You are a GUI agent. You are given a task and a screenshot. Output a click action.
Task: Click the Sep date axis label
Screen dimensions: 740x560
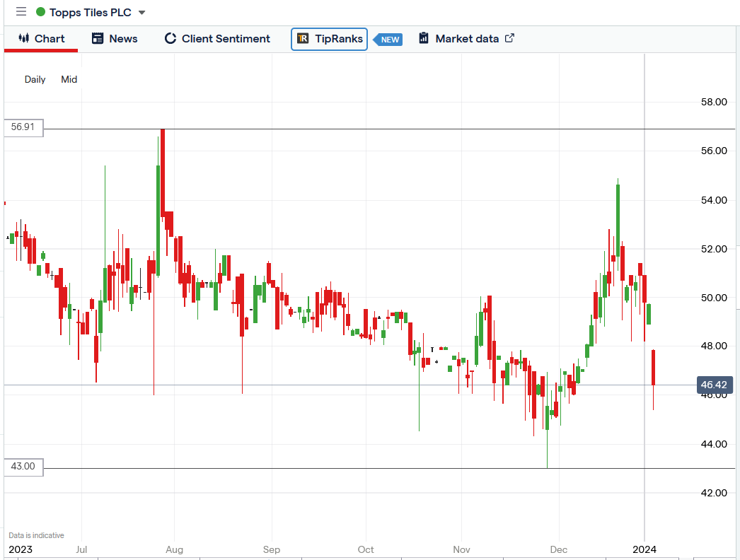(272, 549)
